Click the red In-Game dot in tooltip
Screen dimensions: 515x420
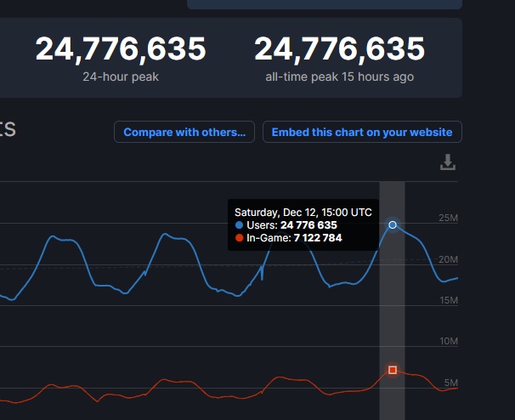[x=240, y=238]
